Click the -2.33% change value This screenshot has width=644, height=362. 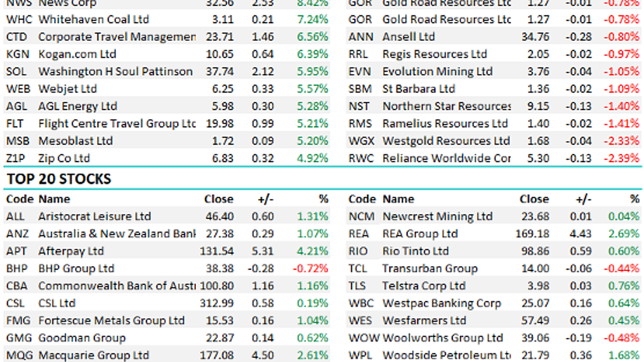(x=622, y=141)
